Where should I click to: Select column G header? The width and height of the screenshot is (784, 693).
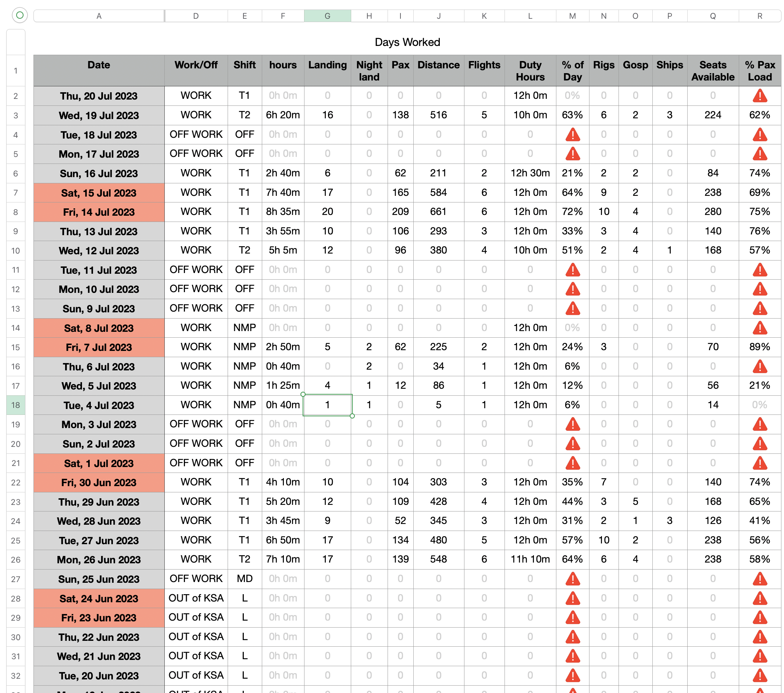click(327, 16)
